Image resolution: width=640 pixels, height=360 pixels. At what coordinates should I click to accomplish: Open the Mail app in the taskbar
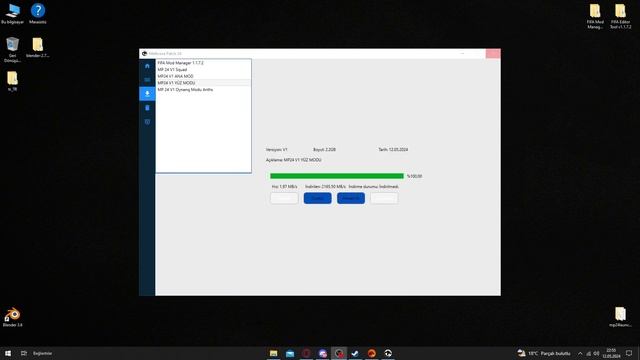coord(290,353)
